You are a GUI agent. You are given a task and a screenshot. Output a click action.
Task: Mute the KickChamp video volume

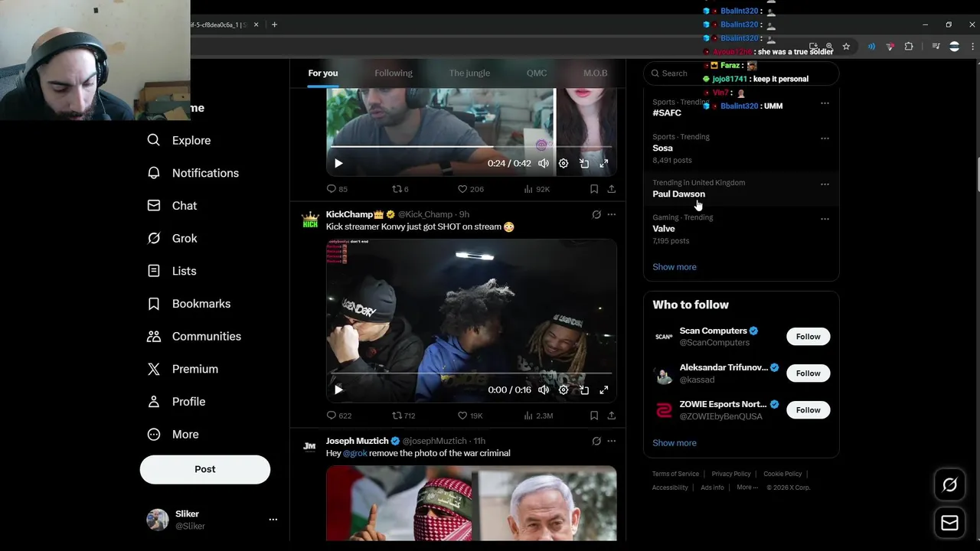[x=544, y=390]
